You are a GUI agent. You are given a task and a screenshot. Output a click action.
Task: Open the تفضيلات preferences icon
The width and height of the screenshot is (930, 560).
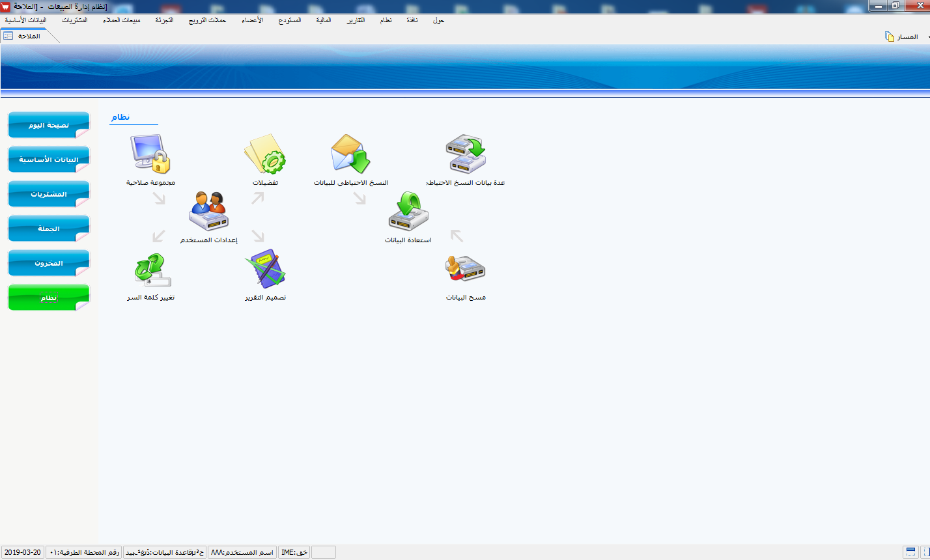pos(265,154)
